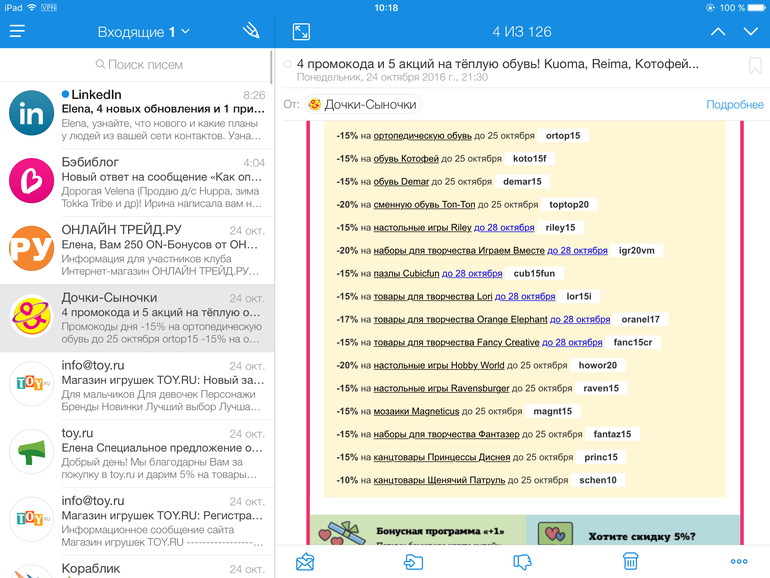This screenshot has width=770, height=578.
Task: Click the Подробнее link for sender details
Action: (734, 104)
